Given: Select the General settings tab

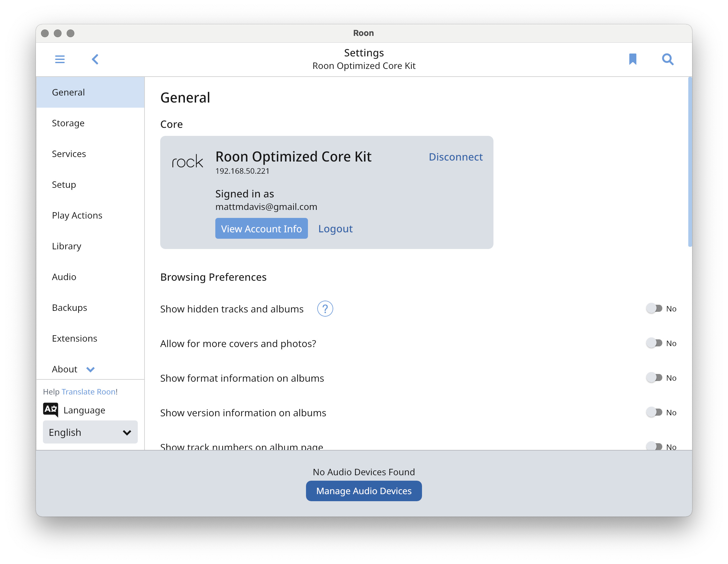Looking at the screenshot, I should point(90,92).
